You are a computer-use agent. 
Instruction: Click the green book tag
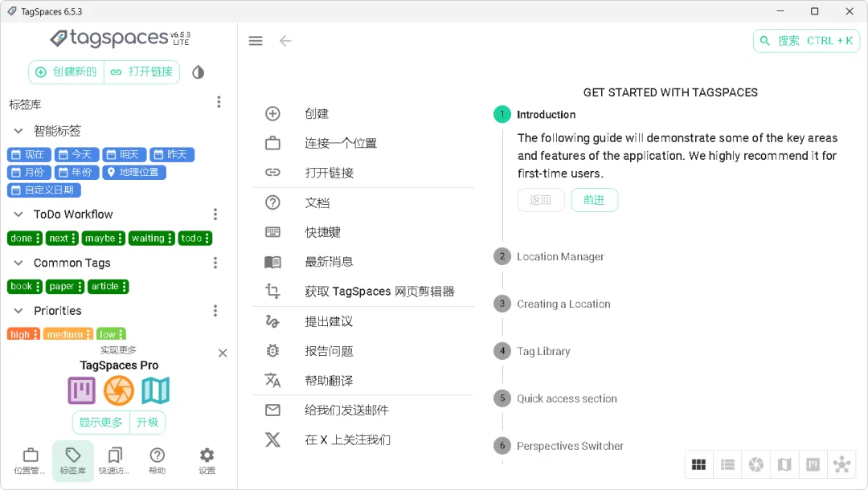(21, 287)
